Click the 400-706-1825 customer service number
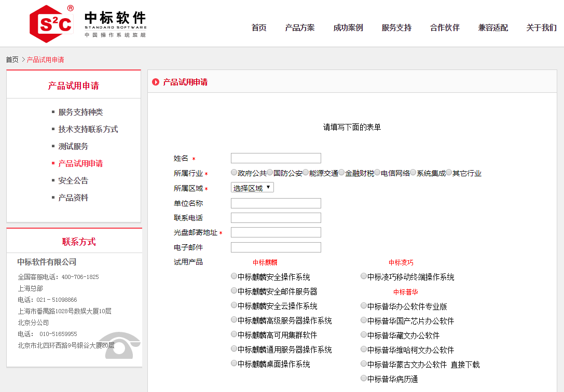 (80, 277)
